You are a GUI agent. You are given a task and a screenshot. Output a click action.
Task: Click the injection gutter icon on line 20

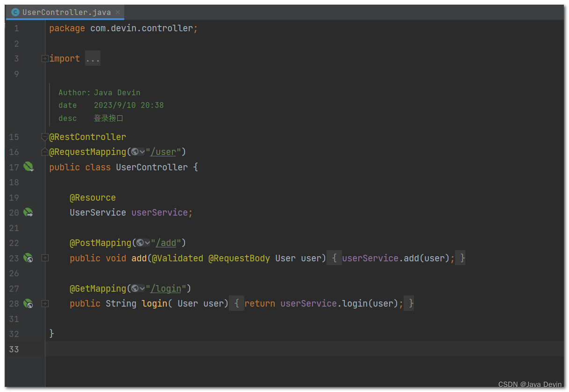(x=28, y=212)
